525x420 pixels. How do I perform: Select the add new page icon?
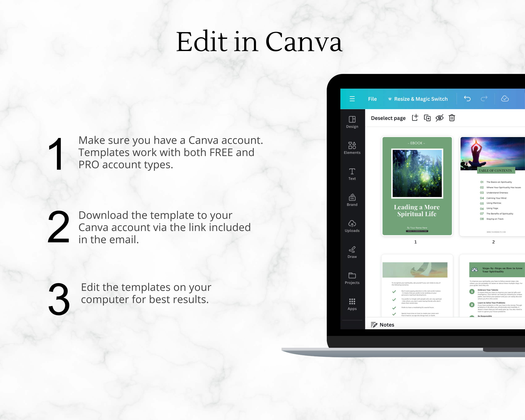click(x=415, y=118)
